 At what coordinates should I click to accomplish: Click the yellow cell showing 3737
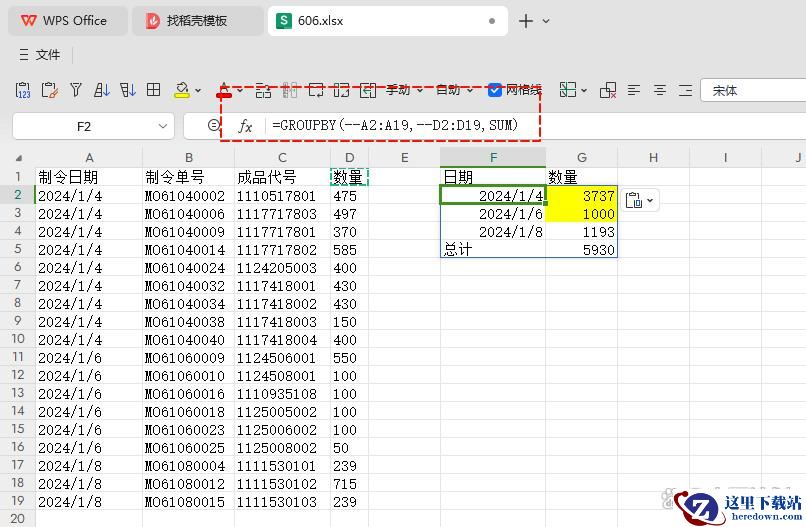coord(581,196)
